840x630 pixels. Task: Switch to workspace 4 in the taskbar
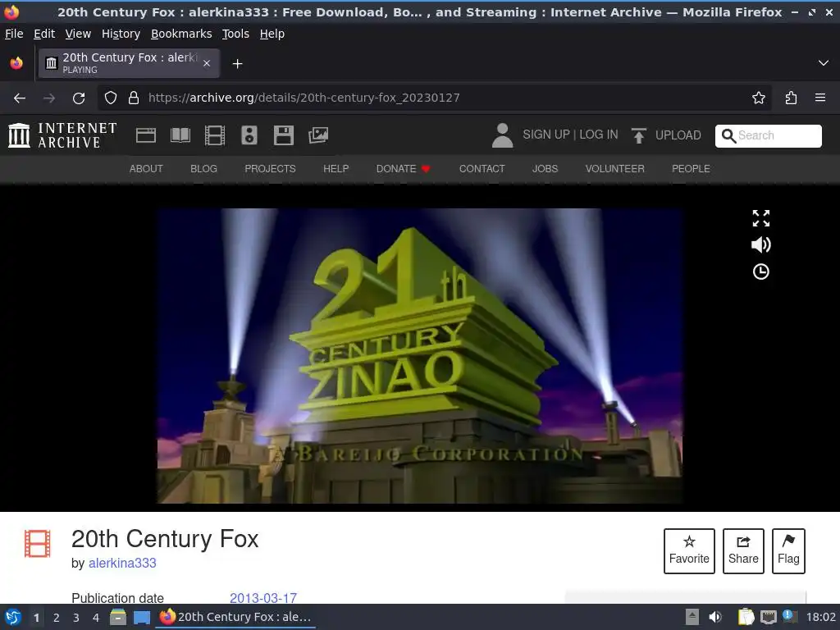[x=96, y=618]
